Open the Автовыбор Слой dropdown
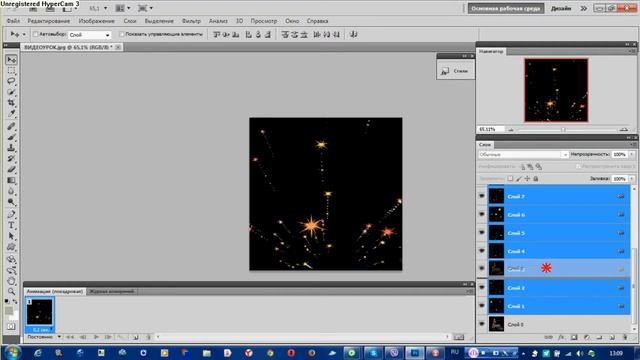The height and width of the screenshot is (360, 640). click(x=89, y=35)
